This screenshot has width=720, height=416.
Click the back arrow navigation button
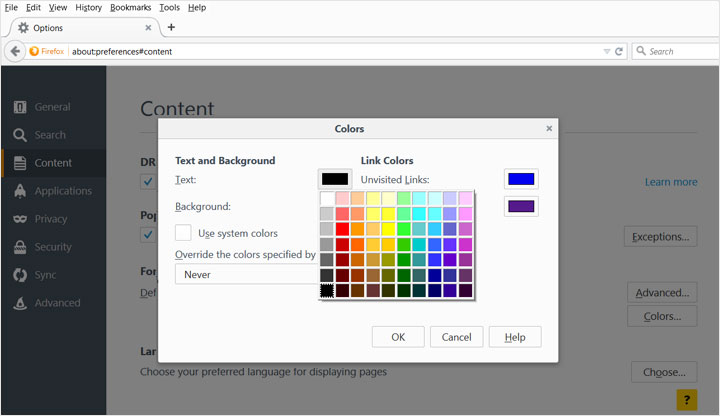tap(15, 51)
